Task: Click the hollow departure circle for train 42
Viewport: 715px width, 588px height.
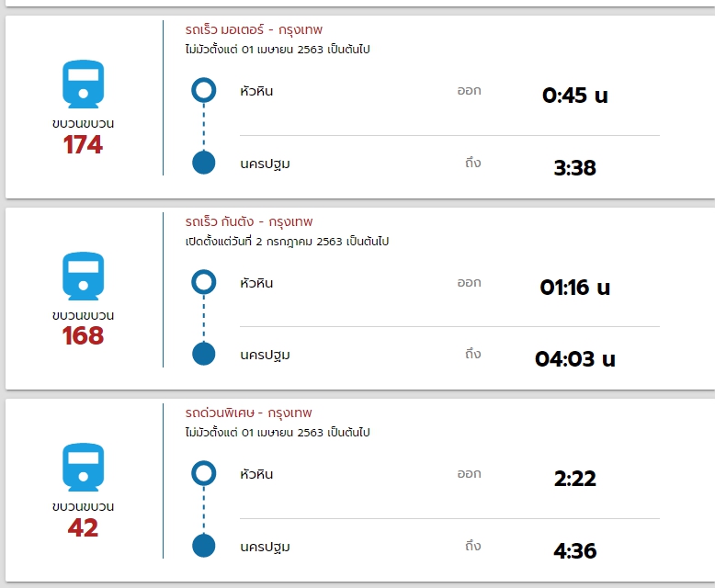Action: click(203, 473)
